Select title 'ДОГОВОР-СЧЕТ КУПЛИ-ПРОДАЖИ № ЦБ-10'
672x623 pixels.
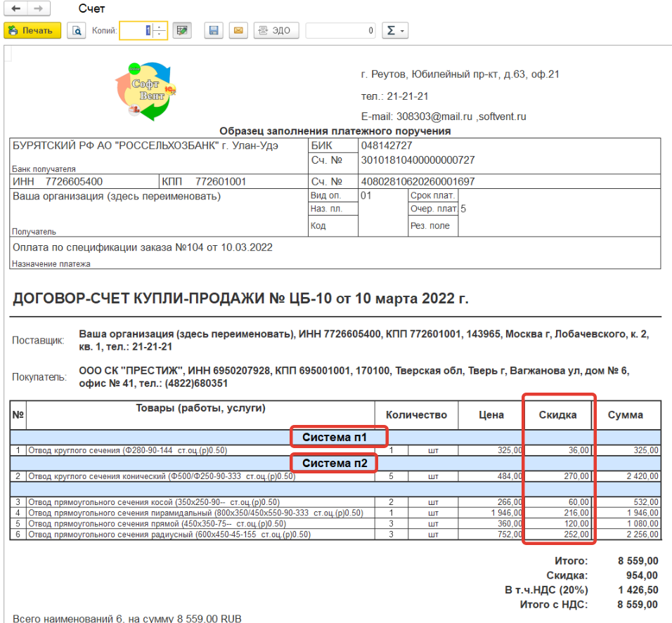pos(240,299)
